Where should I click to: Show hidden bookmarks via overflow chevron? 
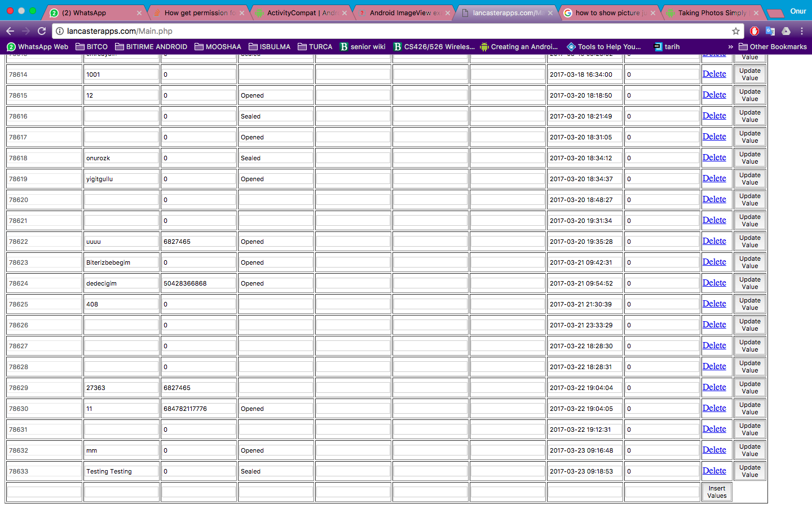730,47
